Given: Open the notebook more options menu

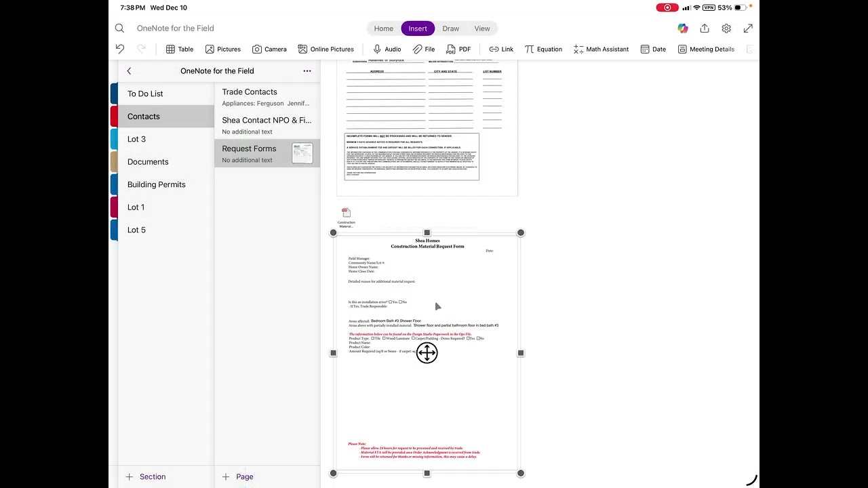Looking at the screenshot, I should (x=307, y=70).
